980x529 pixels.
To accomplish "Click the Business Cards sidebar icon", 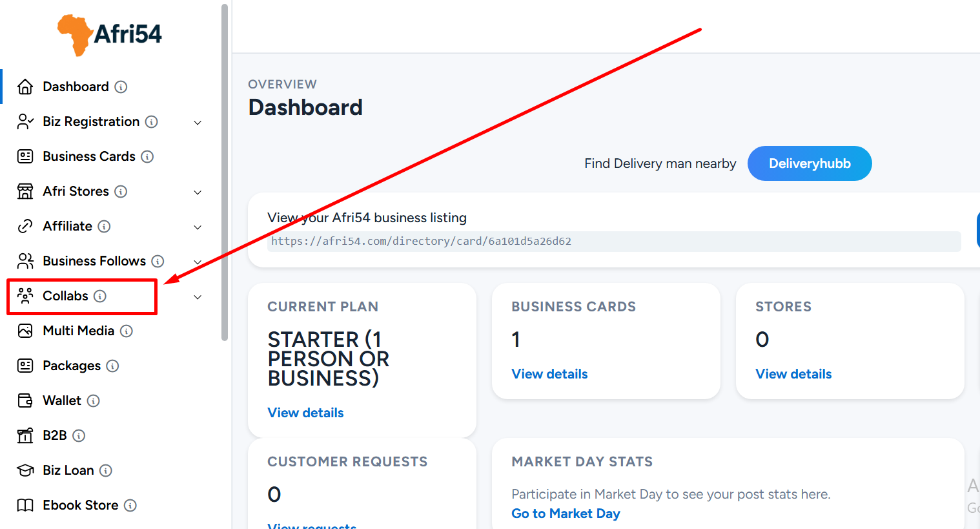I will click(x=25, y=156).
